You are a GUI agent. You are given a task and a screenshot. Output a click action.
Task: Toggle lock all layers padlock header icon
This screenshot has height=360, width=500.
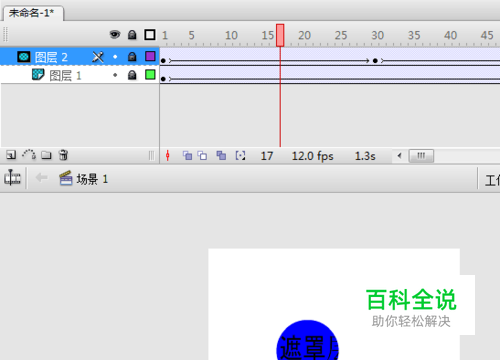tap(132, 34)
